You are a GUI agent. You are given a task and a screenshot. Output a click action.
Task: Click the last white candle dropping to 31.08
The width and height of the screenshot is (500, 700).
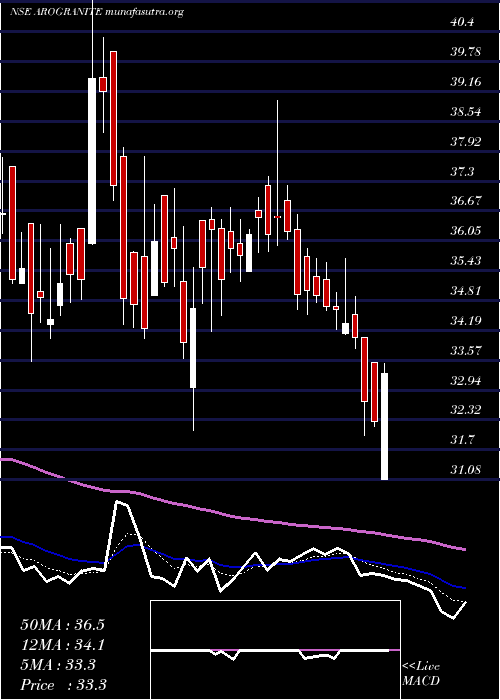(384, 426)
